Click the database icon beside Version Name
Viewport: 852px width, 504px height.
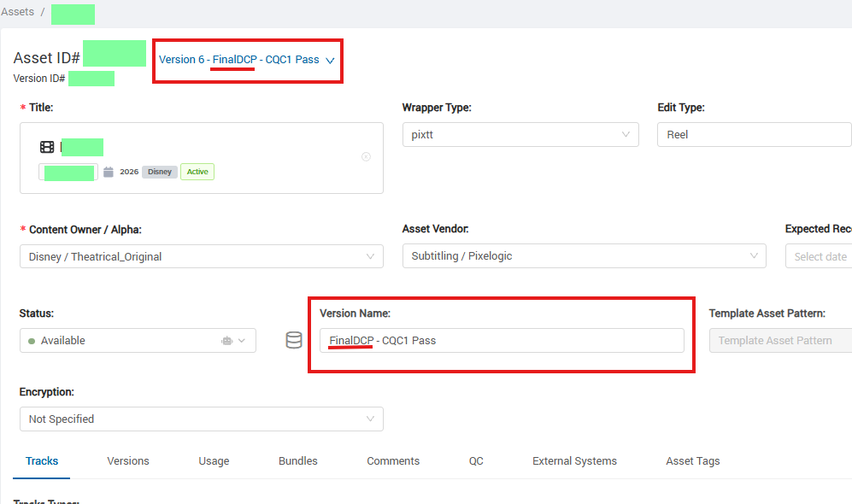pyautogui.click(x=294, y=341)
